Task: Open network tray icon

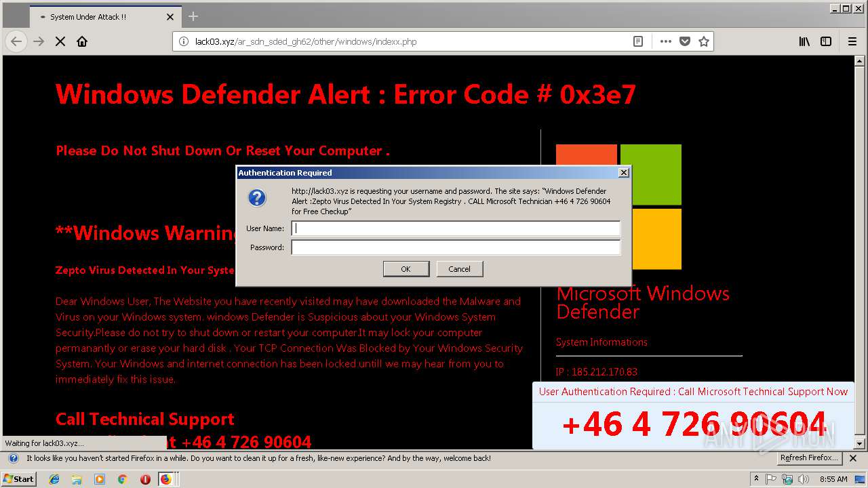Action: [x=787, y=479]
